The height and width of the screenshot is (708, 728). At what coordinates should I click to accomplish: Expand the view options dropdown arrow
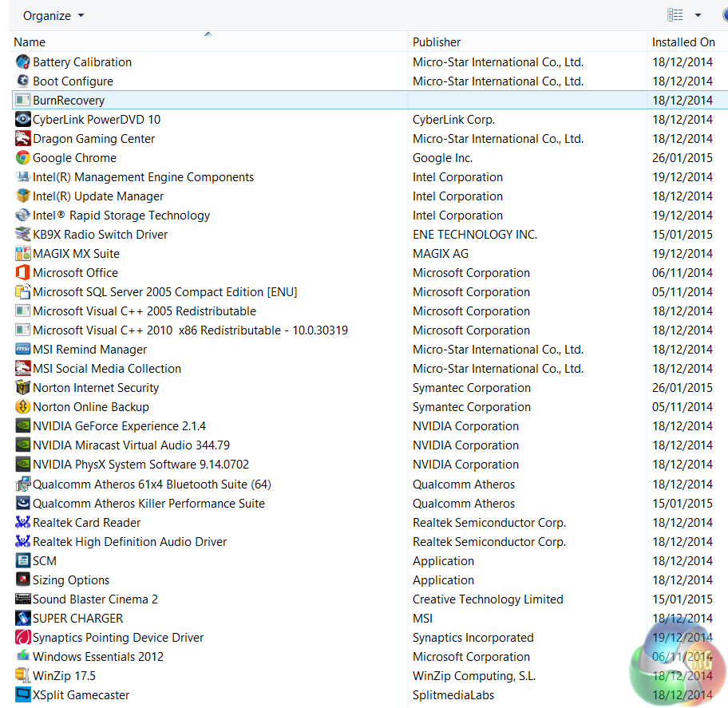click(x=698, y=16)
